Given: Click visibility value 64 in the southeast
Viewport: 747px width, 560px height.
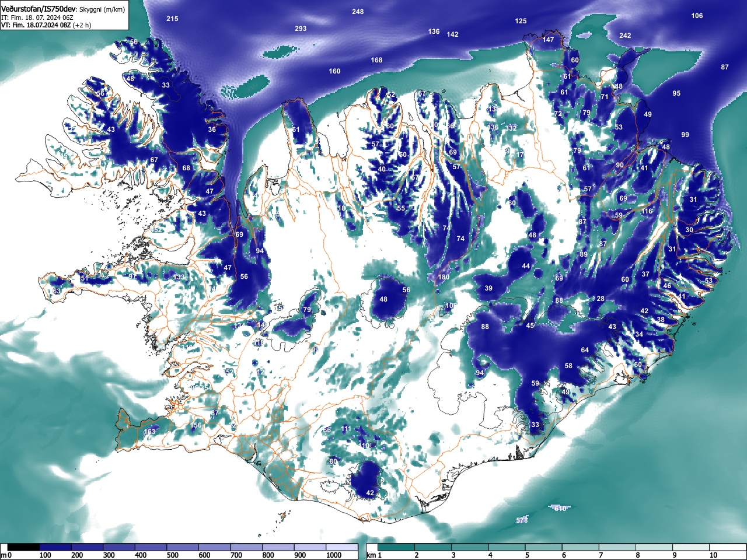Looking at the screenshot, I should coord(585,350).
